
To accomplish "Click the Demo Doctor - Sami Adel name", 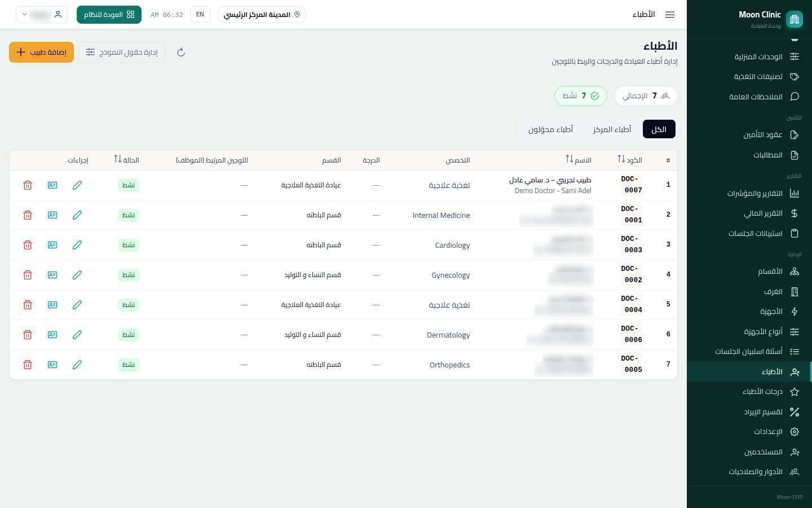I will (553, 191).
